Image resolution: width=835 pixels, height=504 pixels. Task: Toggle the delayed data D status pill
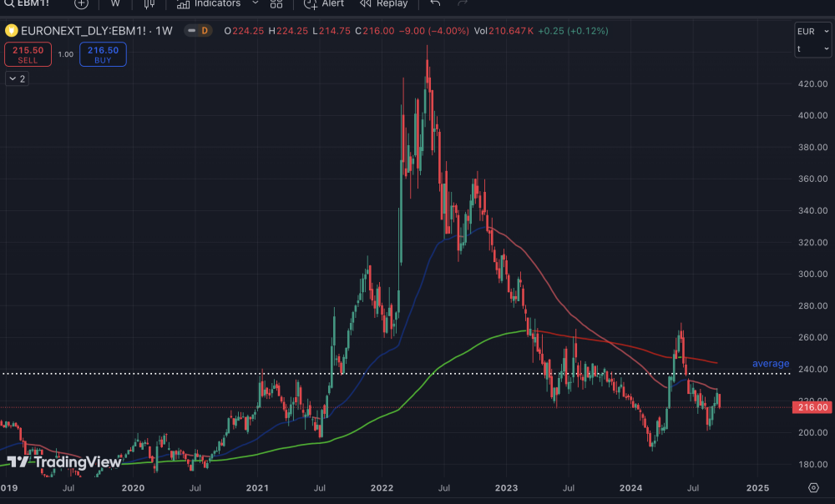coord(199,31)
